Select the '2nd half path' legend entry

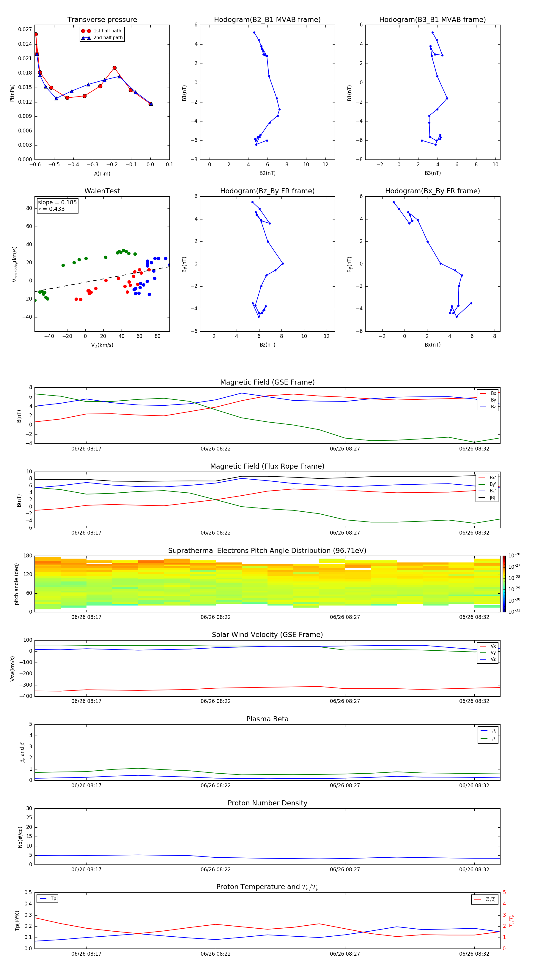(102, 38)
